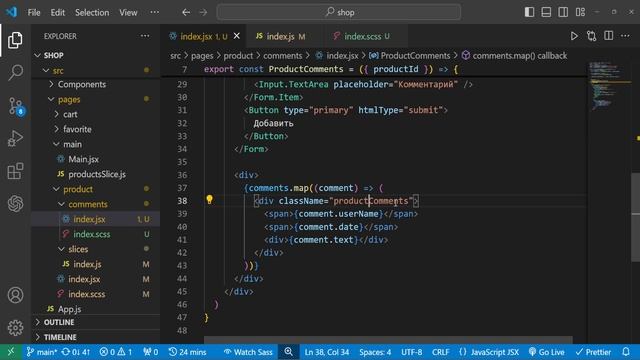Open Main.jsx in the explorer
The width and height of the screenshot is (640, 360).
click(x=96, y=159)
